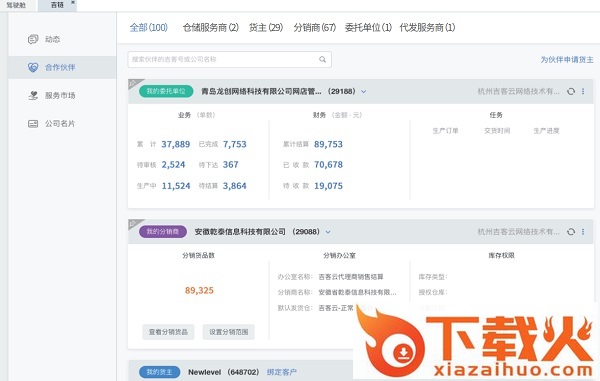The height and width of the screenshot is (381, 600).
Task: Expand the 青岛龙创网络科技 company dropdown
Action: (x=364, y=91)
